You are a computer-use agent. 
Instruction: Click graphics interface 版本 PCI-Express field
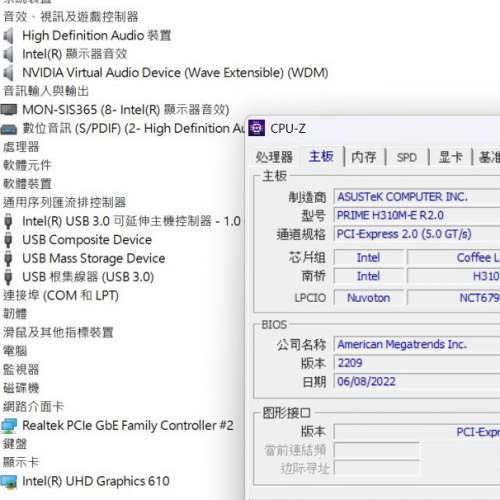417,432
